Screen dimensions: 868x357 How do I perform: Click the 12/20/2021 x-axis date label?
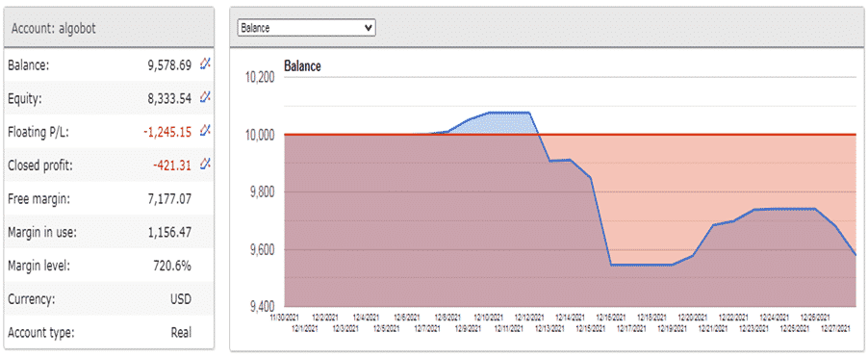[693, 318]
